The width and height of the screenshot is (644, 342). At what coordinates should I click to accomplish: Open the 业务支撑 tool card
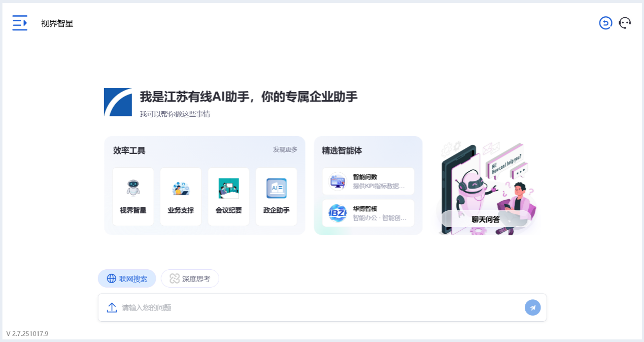(x=181, y=197)
